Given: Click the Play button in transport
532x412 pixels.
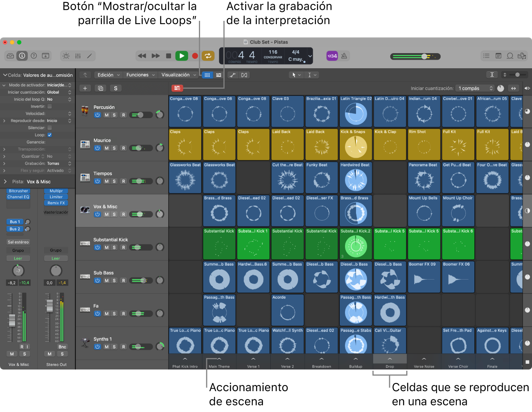Looking at the screenshot, I should click(x=182, y=56).
